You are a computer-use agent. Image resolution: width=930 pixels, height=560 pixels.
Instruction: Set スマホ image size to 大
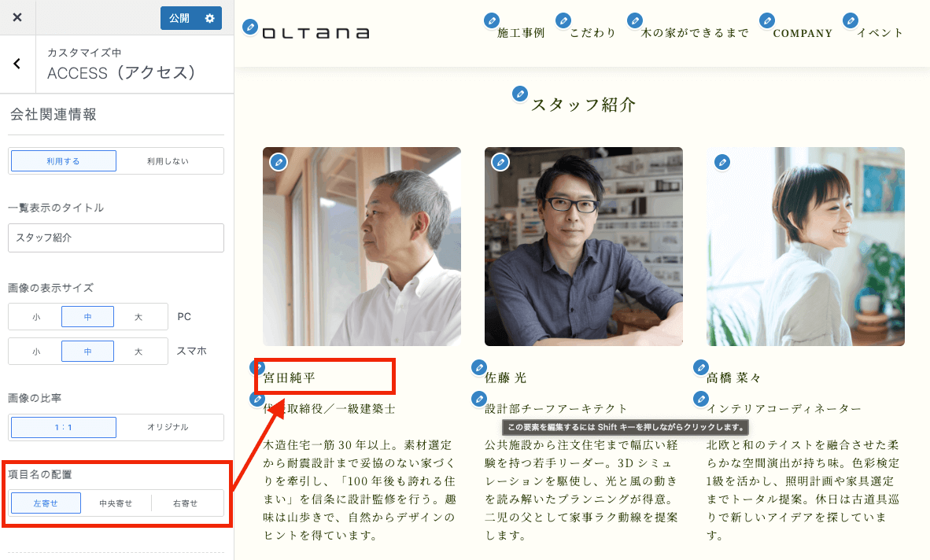click(138, 352)
